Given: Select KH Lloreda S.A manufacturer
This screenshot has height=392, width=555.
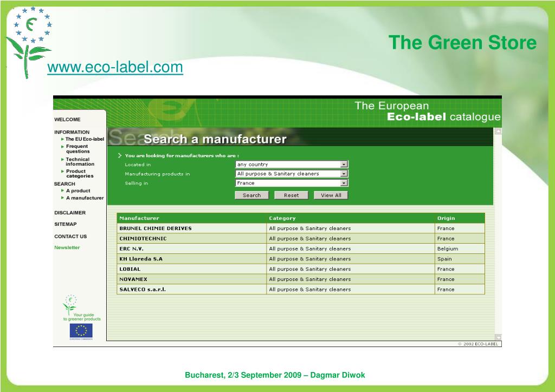Looking at the screenshot, I should pyautogui.click(x=141, y=259).
